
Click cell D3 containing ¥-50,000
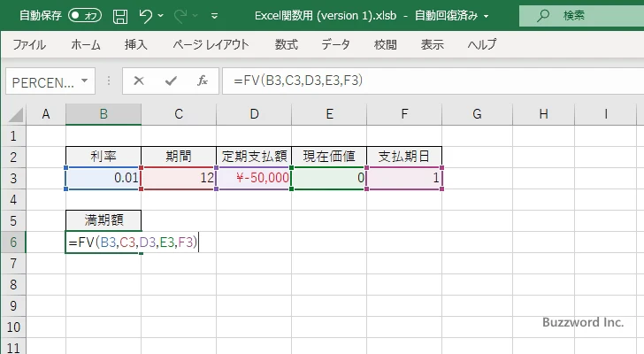[x=254, y=178]
